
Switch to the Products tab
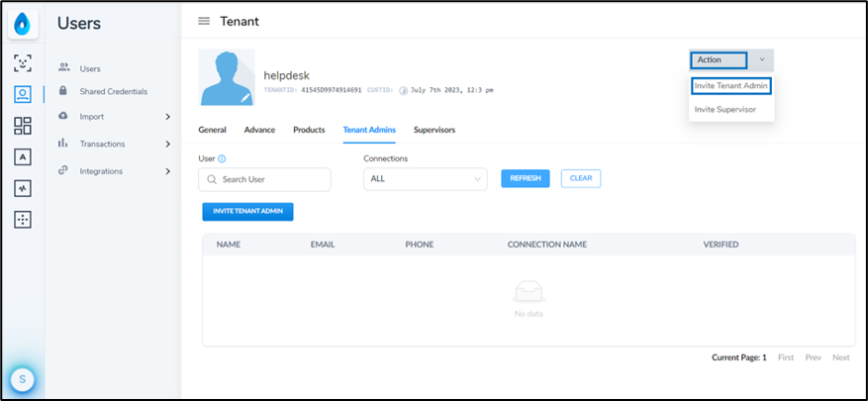pyautogui.click(x=309, y=130)
